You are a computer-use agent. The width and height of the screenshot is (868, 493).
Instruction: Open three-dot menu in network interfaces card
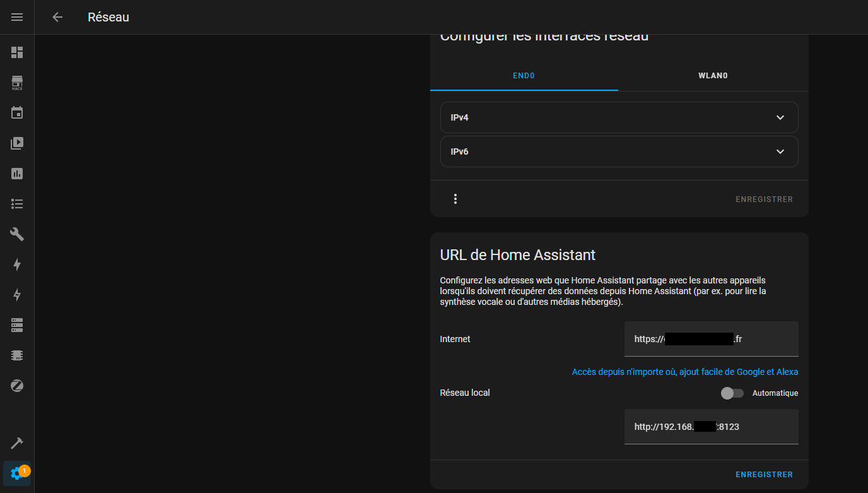point(455,199)
